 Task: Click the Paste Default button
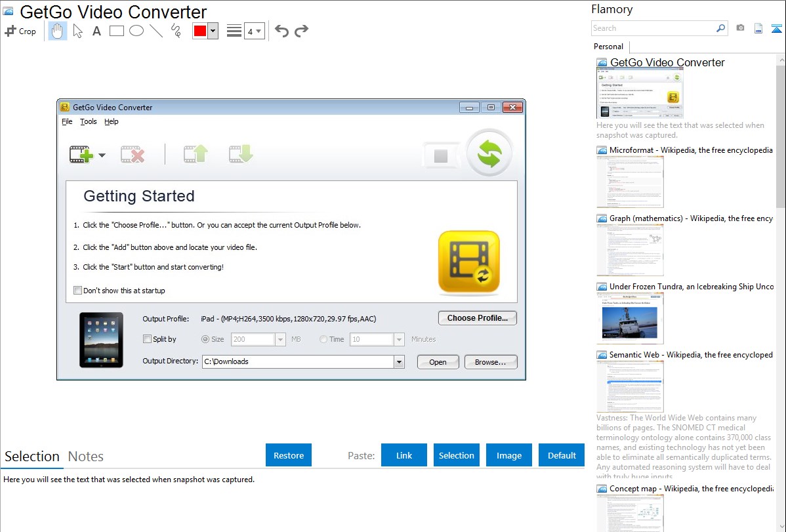click(562, 455)
